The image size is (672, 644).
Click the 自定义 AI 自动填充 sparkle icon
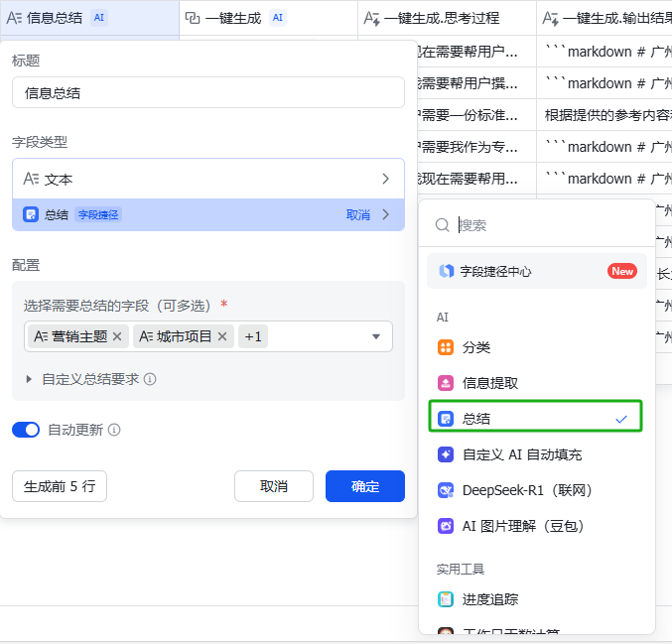[446, 454]
